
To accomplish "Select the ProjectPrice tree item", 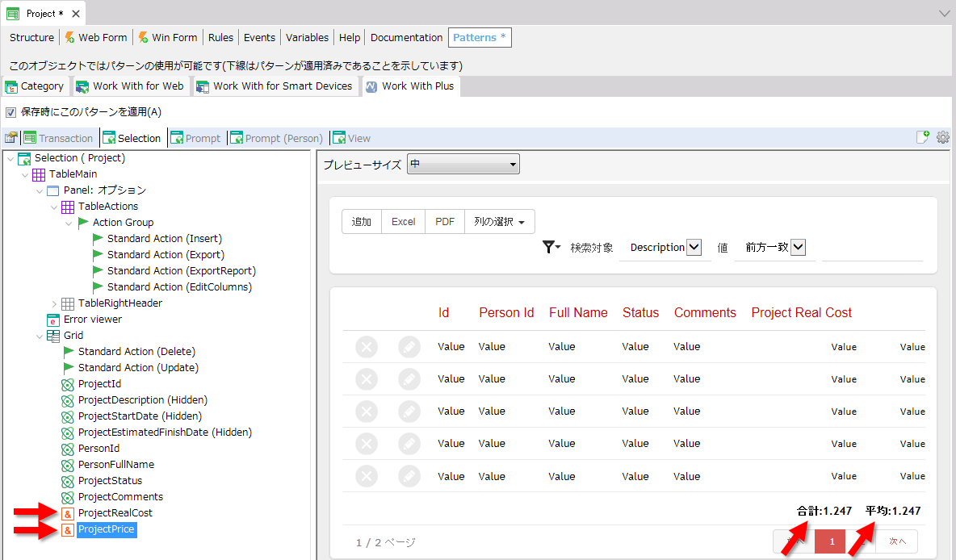I will tap(106, 529).
